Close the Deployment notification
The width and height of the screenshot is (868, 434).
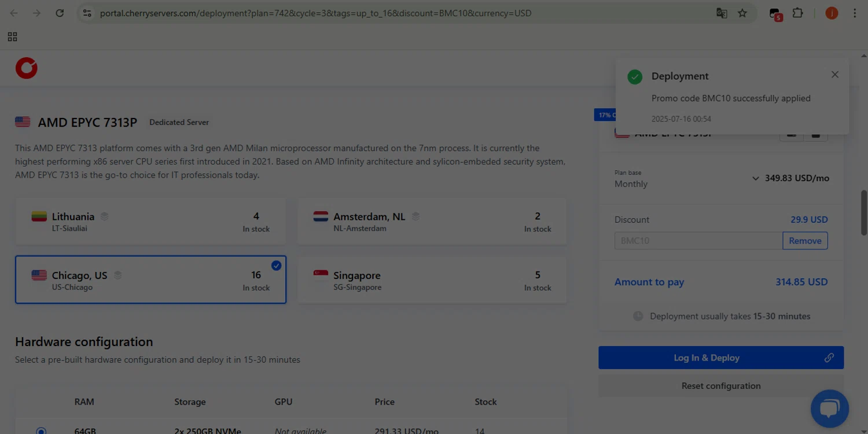(835, 75)
